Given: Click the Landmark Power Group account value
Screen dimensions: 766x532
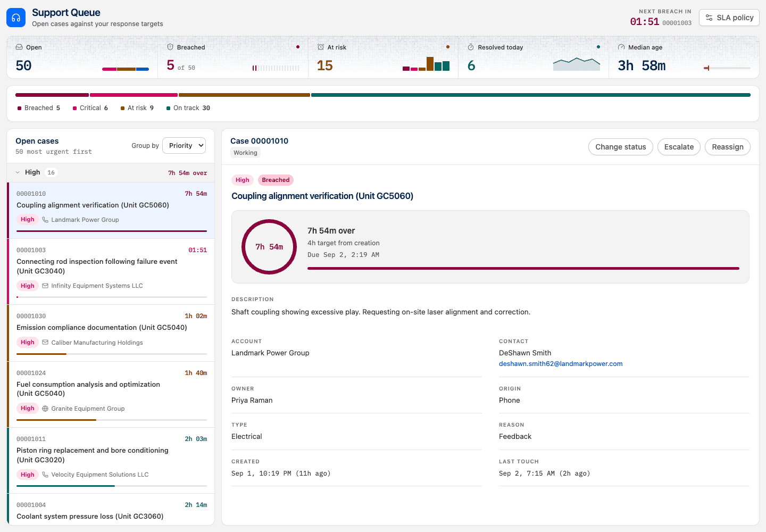Looking at the screenshot, I should point(270,353).
